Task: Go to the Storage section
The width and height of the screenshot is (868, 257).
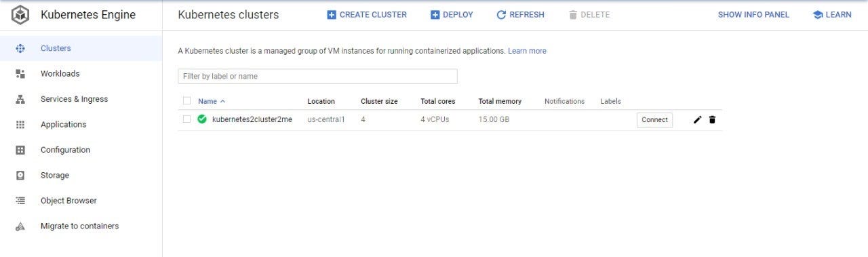Action: (55, 176)
